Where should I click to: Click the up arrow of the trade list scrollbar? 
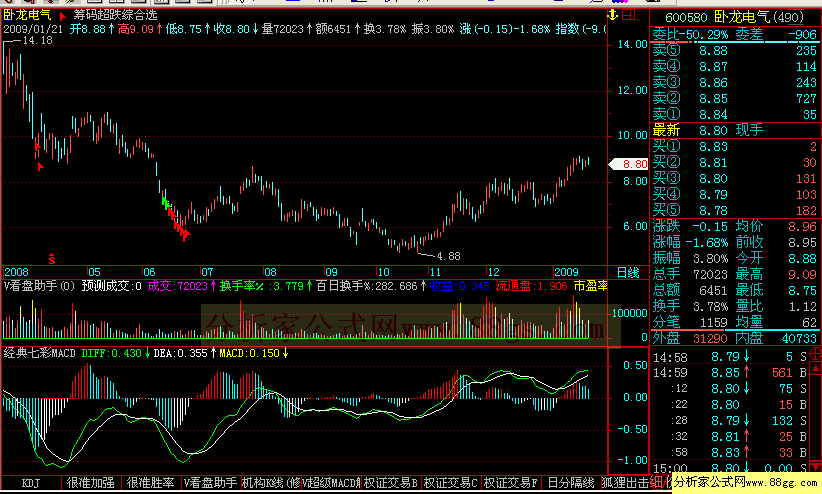pos(816,369)
